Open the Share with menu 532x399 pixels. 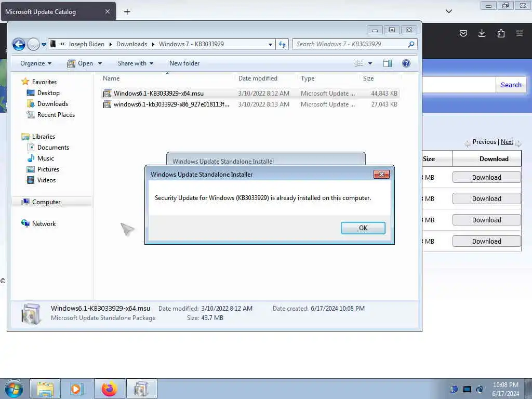point(136,63)
